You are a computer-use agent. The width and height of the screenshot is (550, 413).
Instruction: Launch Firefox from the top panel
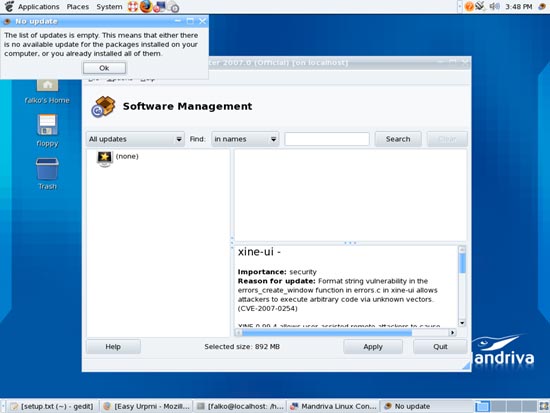(x=146, y=6)
